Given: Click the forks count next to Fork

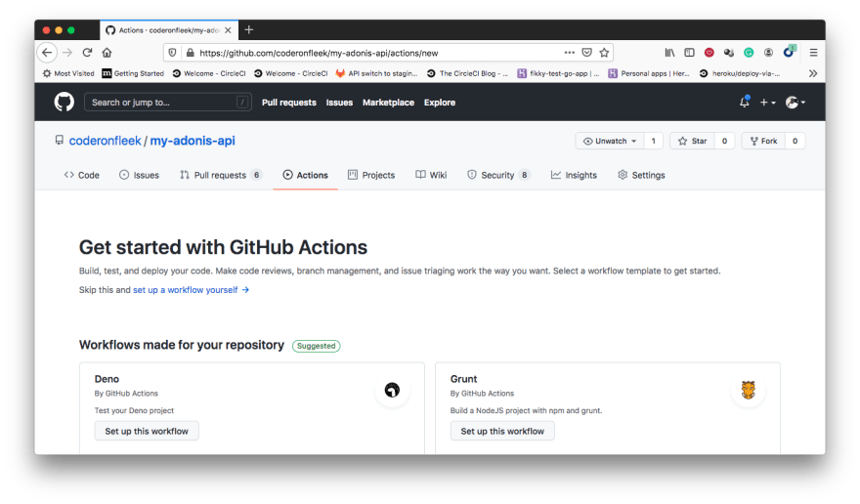Looking at the screenshot, I should (795, 141).
